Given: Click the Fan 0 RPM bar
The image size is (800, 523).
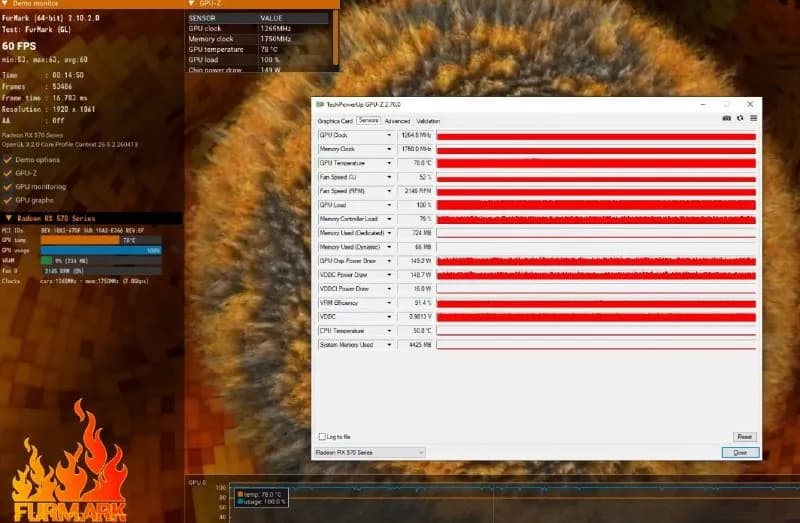Looking at the screenshot, I should (x=101, y=271).
